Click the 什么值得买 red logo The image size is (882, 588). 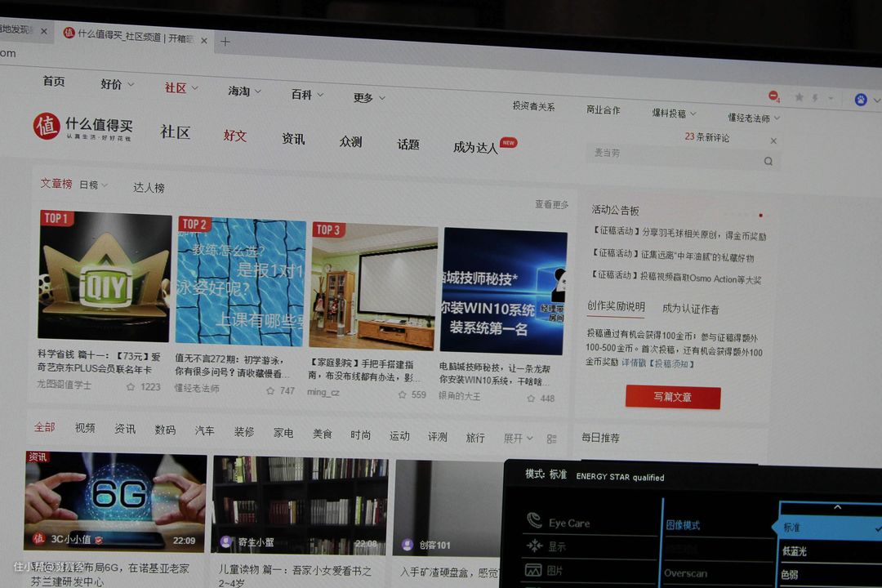click(47, 126)
